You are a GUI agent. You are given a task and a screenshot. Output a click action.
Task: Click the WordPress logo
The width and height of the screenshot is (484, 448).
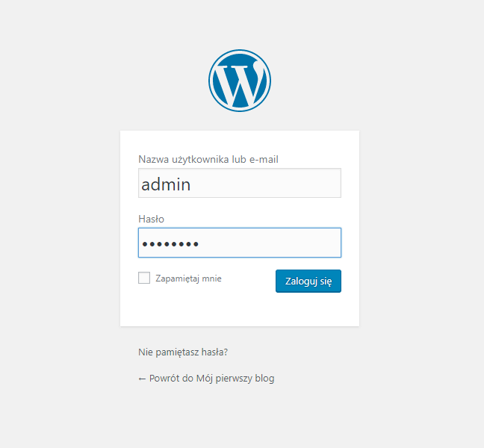click(x=240, y=81)
